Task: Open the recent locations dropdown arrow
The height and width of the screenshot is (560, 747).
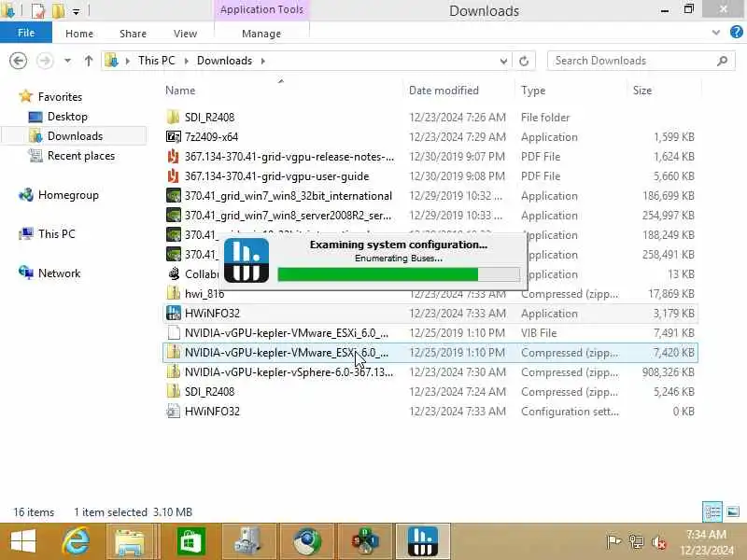Action: [67, 61]
